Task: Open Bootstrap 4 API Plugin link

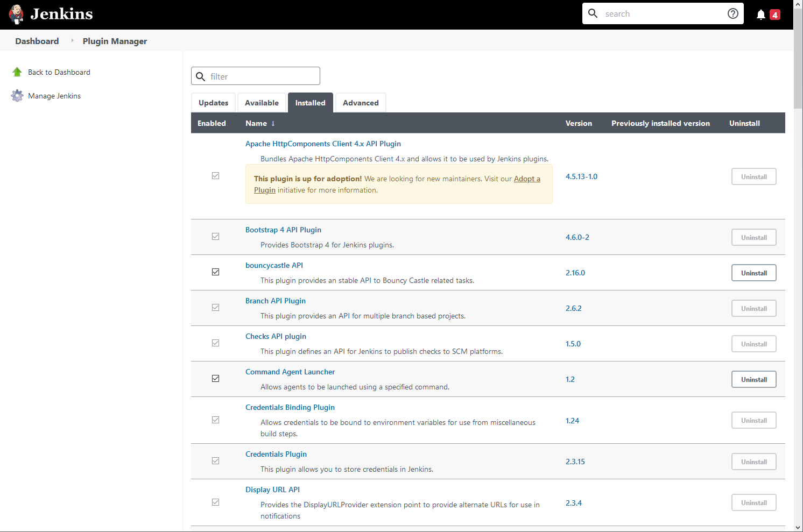Action: (x=283, y=230)
